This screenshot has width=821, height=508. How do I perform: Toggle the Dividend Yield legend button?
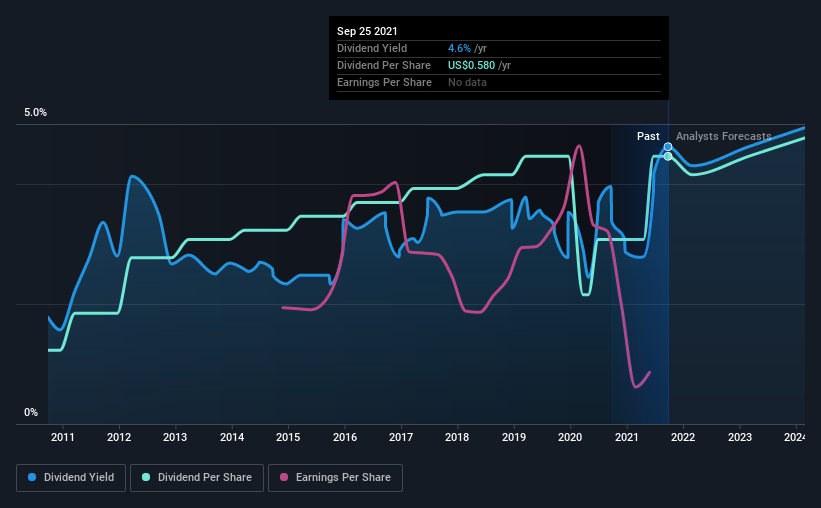[x=71, y=478]
